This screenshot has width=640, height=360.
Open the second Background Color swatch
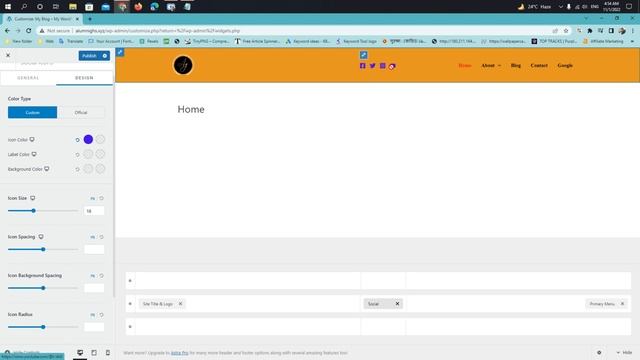tap(100, 169)
